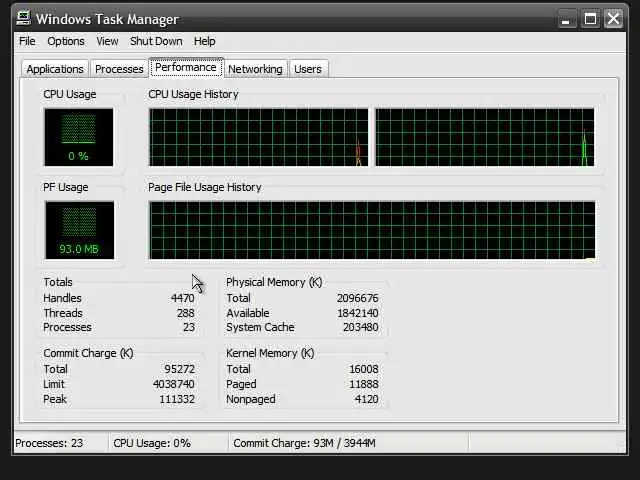Click the 'Peak' label
This screenshot has height=480, width=640.
[55, 399]
